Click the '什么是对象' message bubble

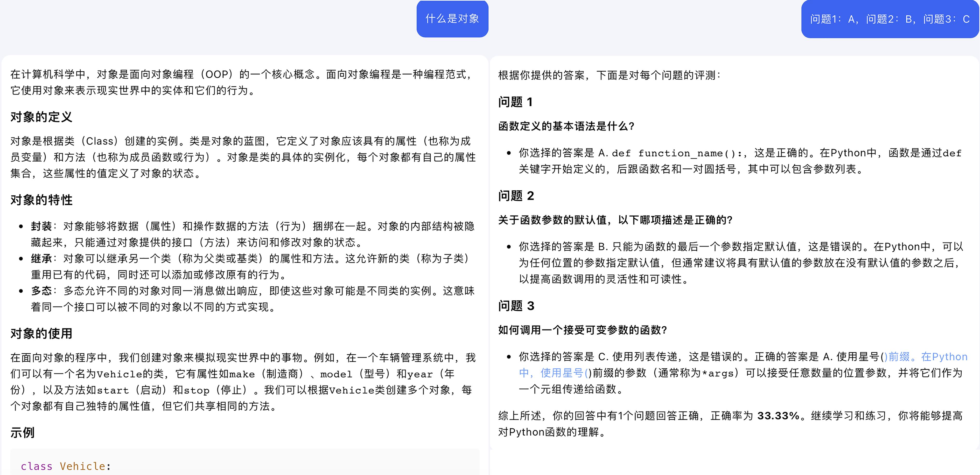452,19
